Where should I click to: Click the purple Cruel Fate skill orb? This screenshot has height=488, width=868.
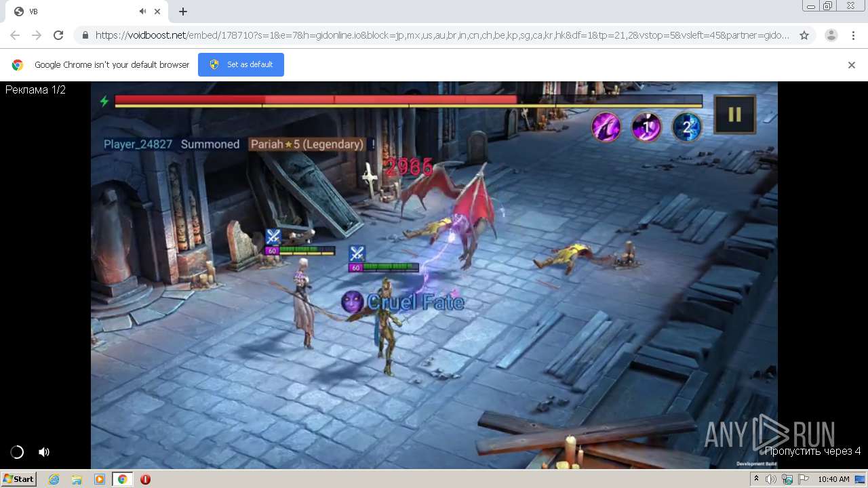[x=353, y=302]
